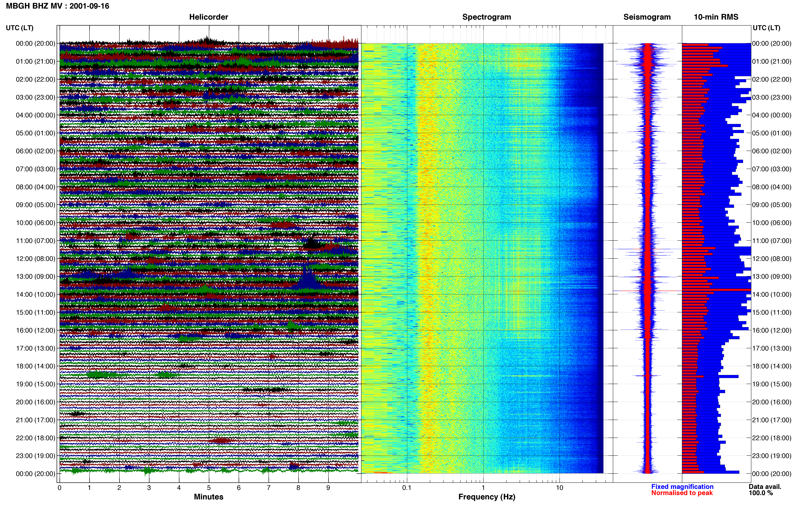Click the 'Data avail.' label
The image size is (812, 508).
pos(765,487)
